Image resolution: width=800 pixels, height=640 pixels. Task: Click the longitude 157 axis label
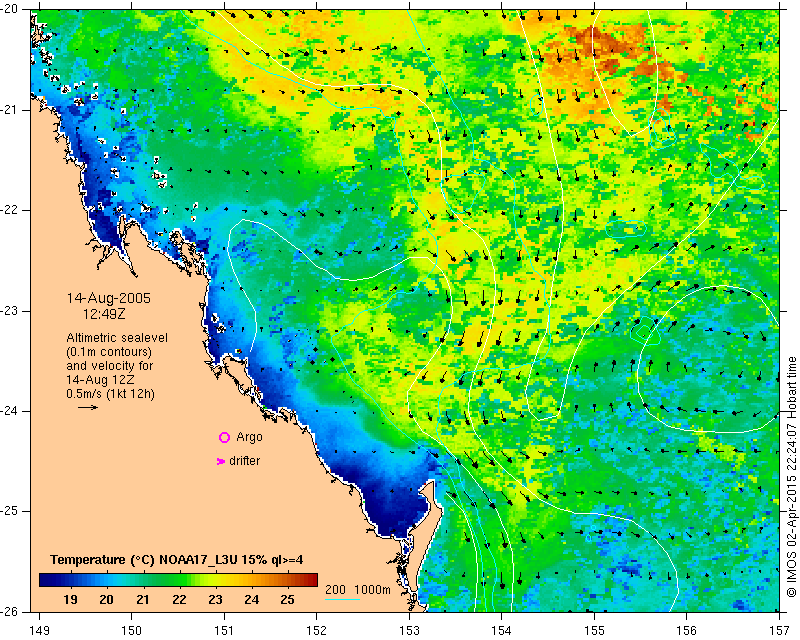tap(780, 631)
